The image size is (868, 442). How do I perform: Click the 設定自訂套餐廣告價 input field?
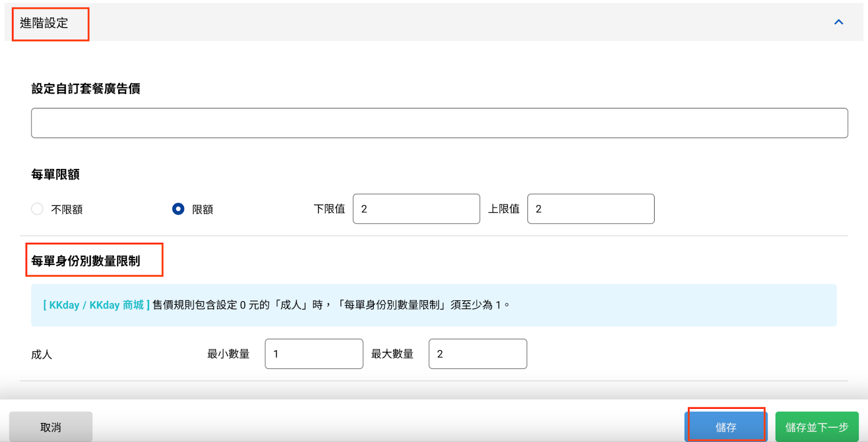pyautogui.click(x=439, y=123)
